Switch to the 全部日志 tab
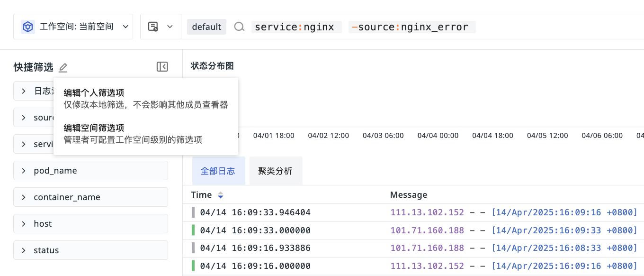The image size is (644, 276). pyautogui.click(x=218, y=171)
